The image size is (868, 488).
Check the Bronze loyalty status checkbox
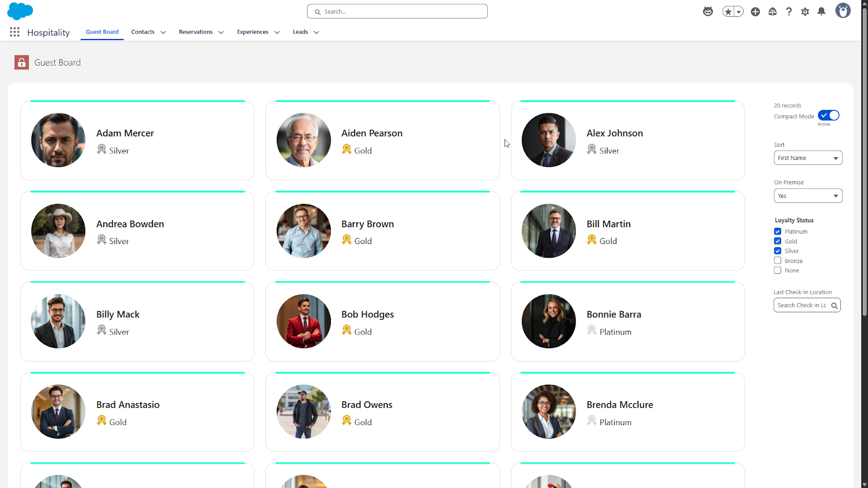777,261
